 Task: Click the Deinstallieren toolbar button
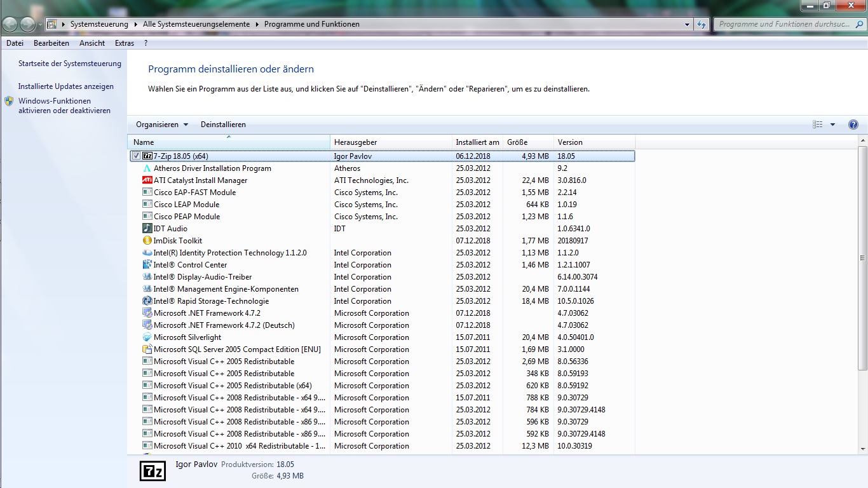tap(223, 125)
